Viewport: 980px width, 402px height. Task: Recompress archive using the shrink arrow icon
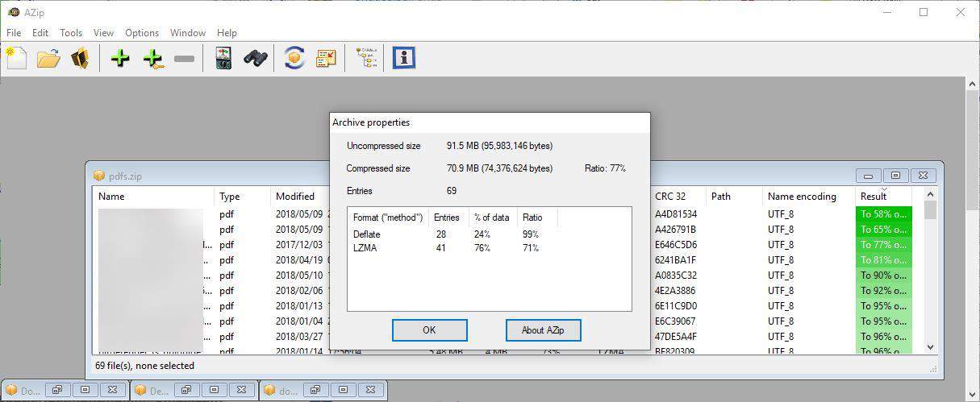[327, 58]
